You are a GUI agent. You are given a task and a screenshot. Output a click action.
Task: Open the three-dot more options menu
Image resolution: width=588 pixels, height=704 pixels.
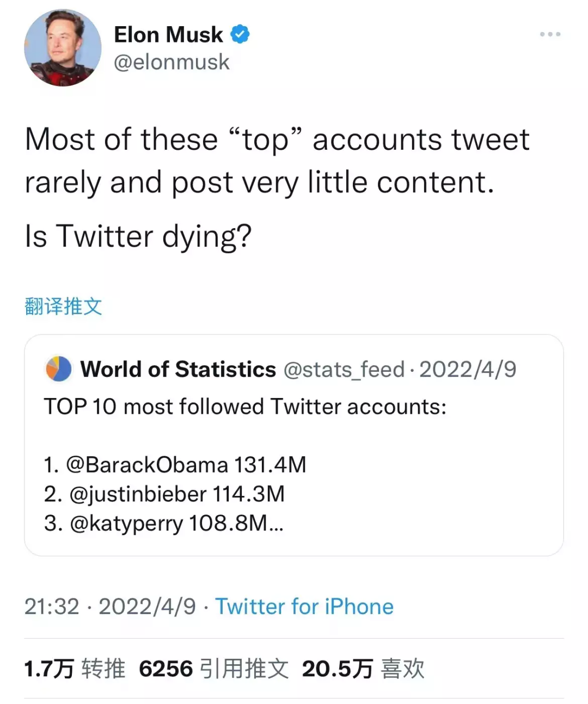coord(550,34)
